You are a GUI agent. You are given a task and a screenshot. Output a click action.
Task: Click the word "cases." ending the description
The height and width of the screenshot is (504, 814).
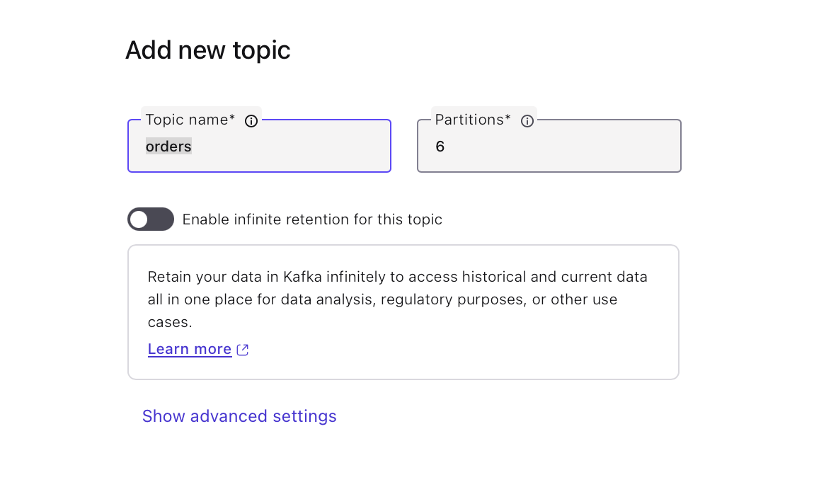pos(170,322)
